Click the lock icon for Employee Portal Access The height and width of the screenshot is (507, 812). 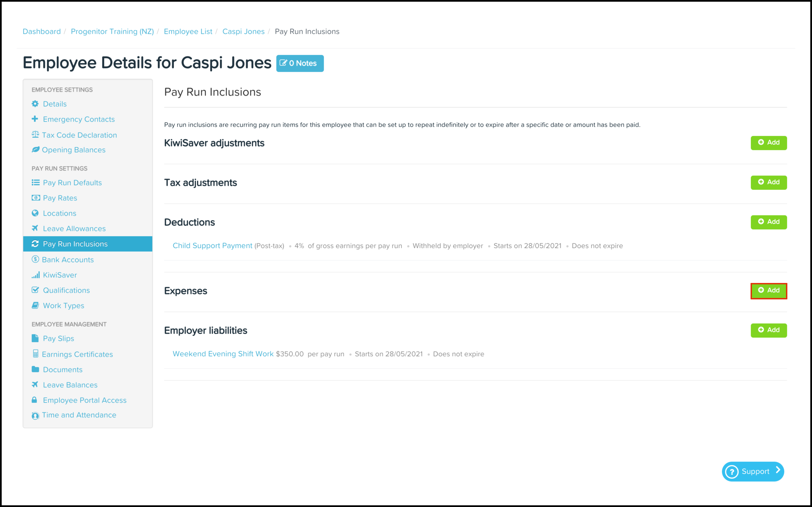coord(34,400)
